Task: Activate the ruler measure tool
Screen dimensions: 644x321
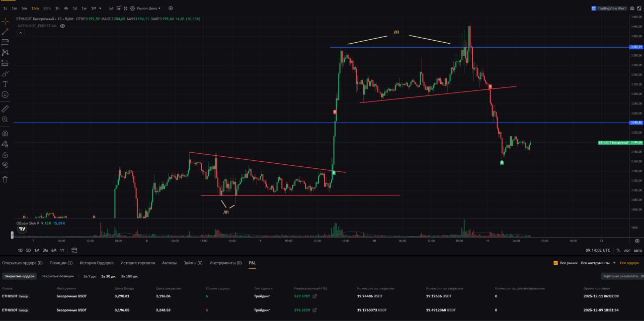Action: 5,109
